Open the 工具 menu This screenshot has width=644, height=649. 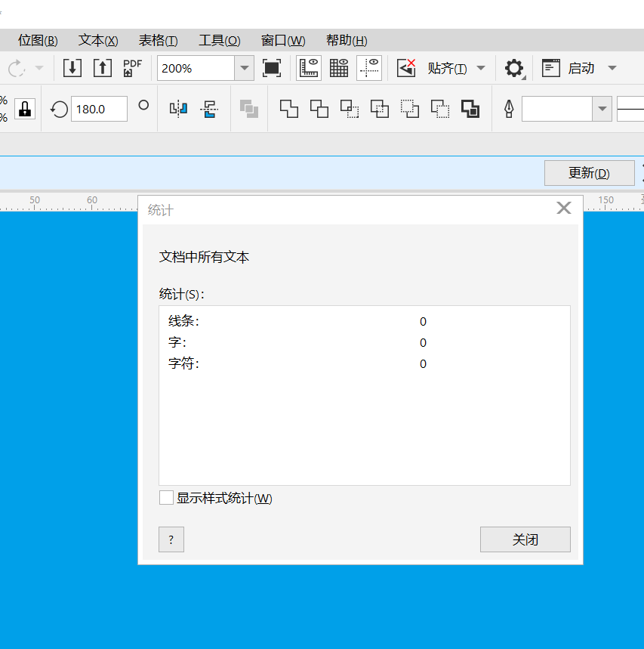[219, 40]
